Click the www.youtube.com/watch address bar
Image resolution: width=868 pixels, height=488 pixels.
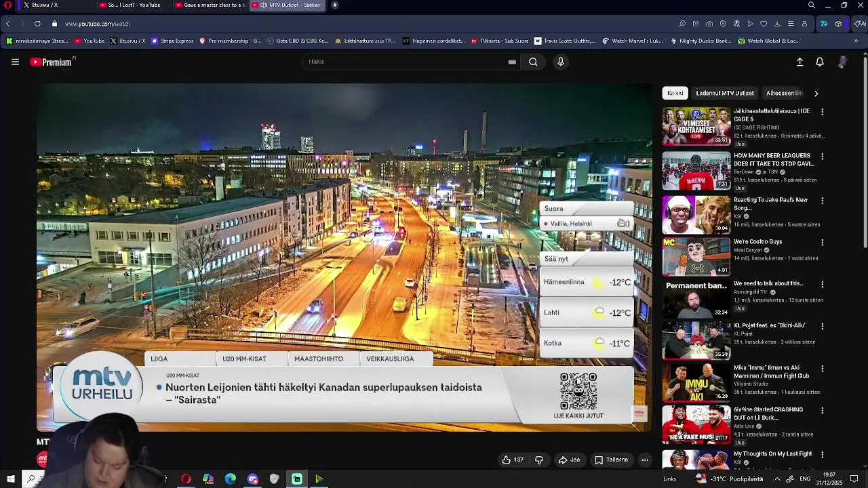97,24
